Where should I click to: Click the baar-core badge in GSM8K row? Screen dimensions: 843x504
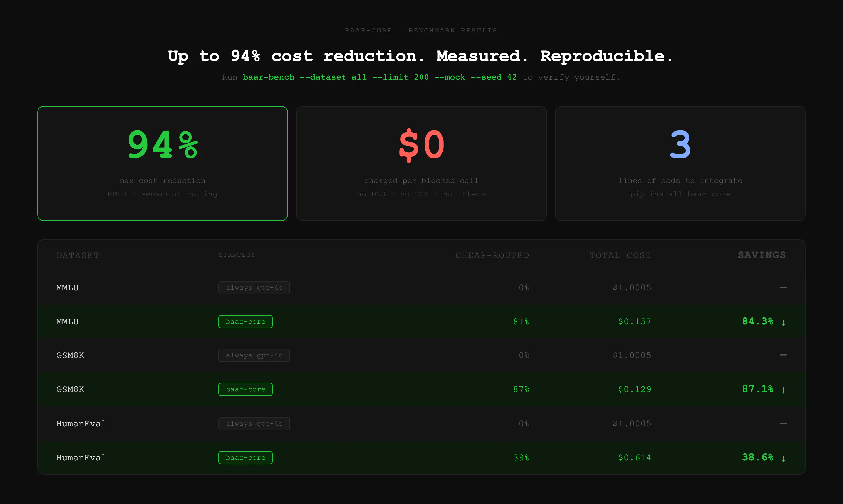pyautogui.click(x=245, y=389)
